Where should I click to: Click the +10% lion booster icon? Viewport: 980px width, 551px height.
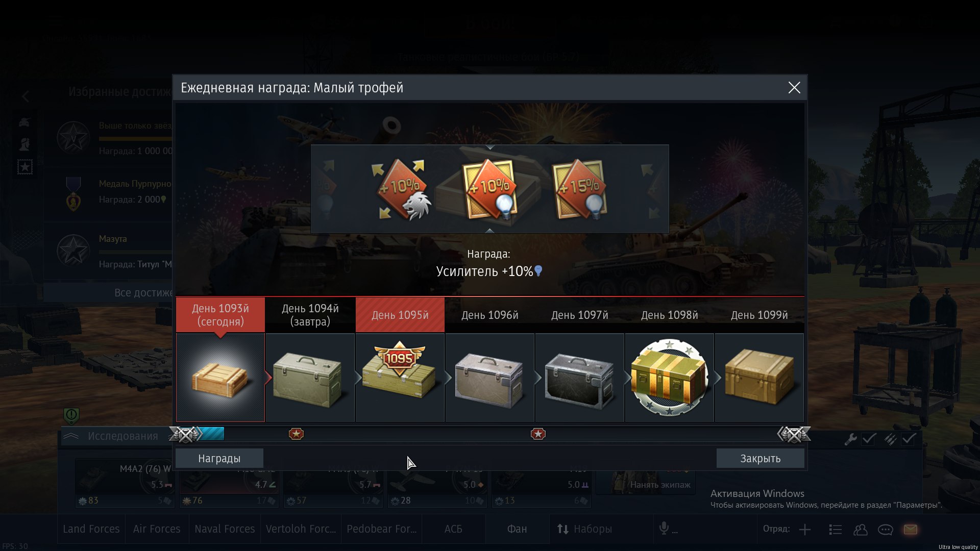pos(401,189)
